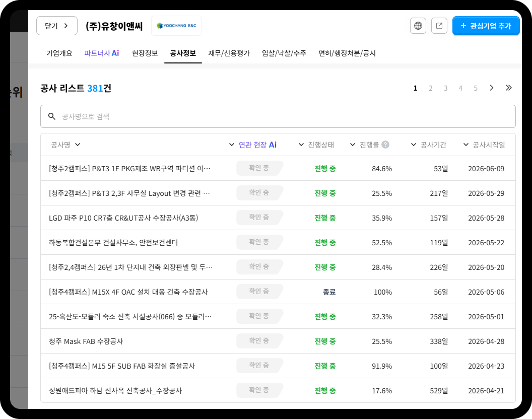Open the 현장정보 tab
The width and height of the screenshot is (532, 419).
[x=145, y=53]
